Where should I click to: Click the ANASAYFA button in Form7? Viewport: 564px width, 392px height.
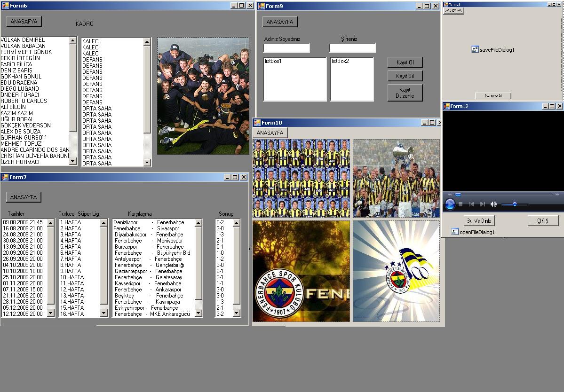pyautogui.click(x=24, y=197)
